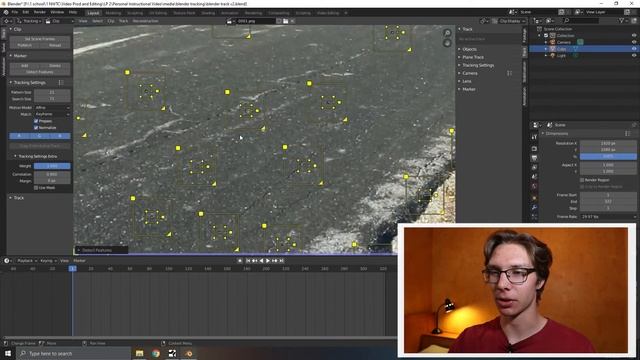
Task: Toggle the Prepass checkbox
Action: coord(36,121)
